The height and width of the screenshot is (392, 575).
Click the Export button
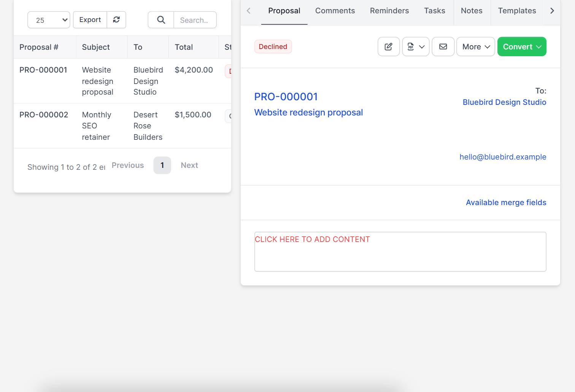pyautogui.click(x=90, y=20)
